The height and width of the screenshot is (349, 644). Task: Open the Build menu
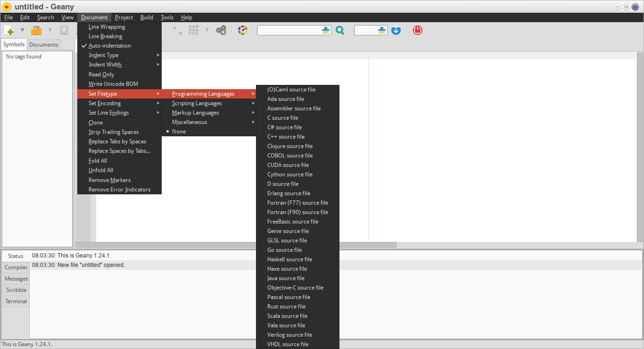[x=147, y=17]
